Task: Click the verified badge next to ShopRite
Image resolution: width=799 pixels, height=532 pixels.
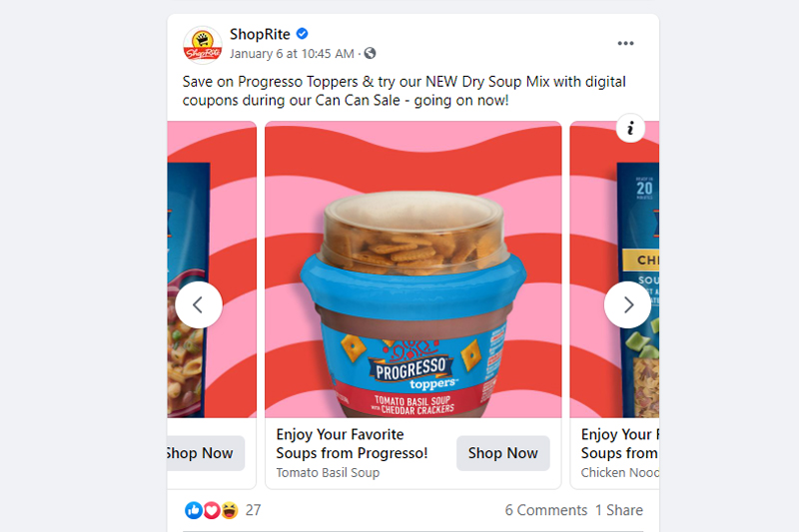Action: 303,34
